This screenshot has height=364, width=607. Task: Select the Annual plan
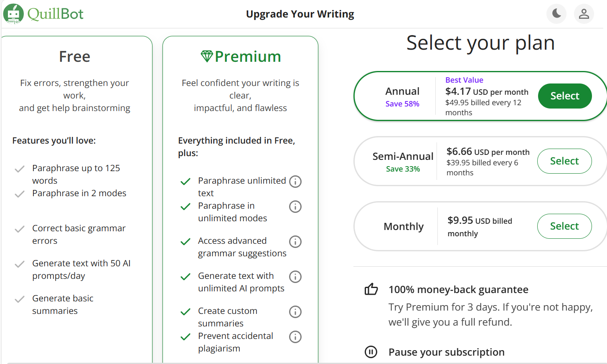(x=564, y=96)
